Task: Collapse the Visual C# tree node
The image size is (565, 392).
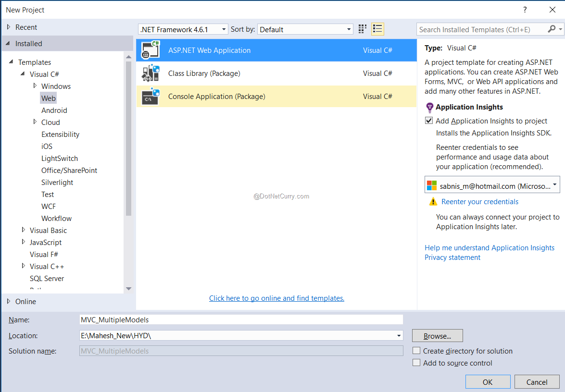Action: [23, 74]
